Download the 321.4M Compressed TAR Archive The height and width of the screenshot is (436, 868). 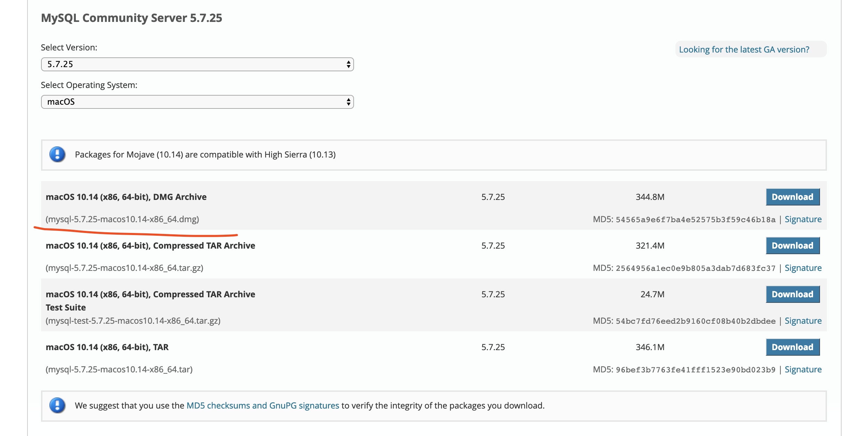coord(793,245)
